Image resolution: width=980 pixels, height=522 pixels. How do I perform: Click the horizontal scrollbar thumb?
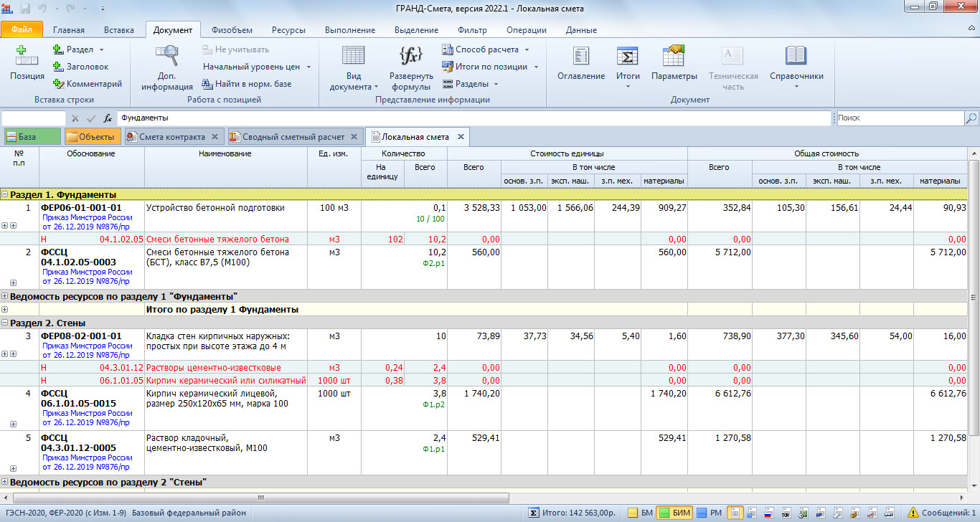coord(260,497)
